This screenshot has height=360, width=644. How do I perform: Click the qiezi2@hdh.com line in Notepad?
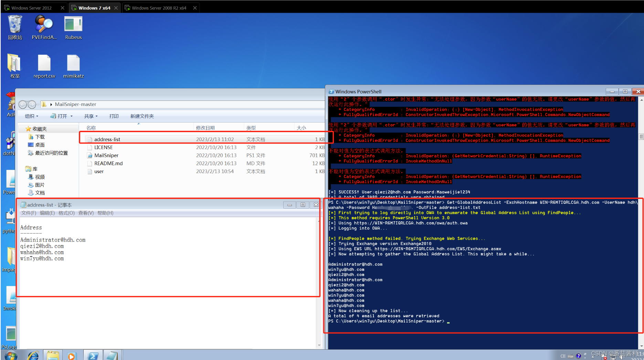click(42, 246)
